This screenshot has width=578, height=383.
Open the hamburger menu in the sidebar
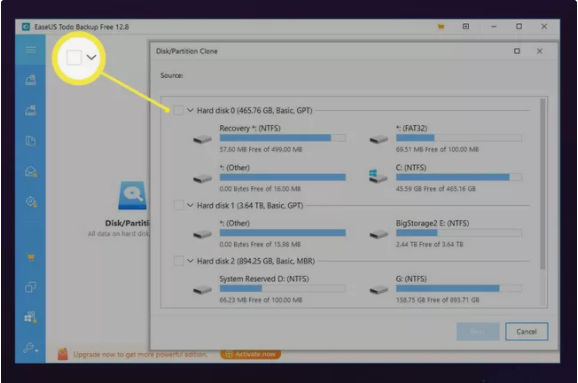31,50
